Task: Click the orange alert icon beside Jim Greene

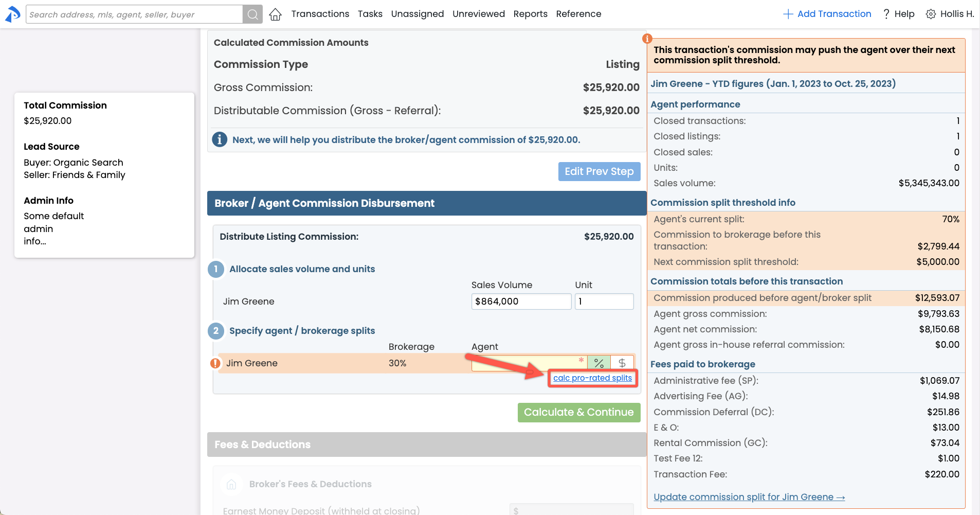Action: (x=215, y=363)
